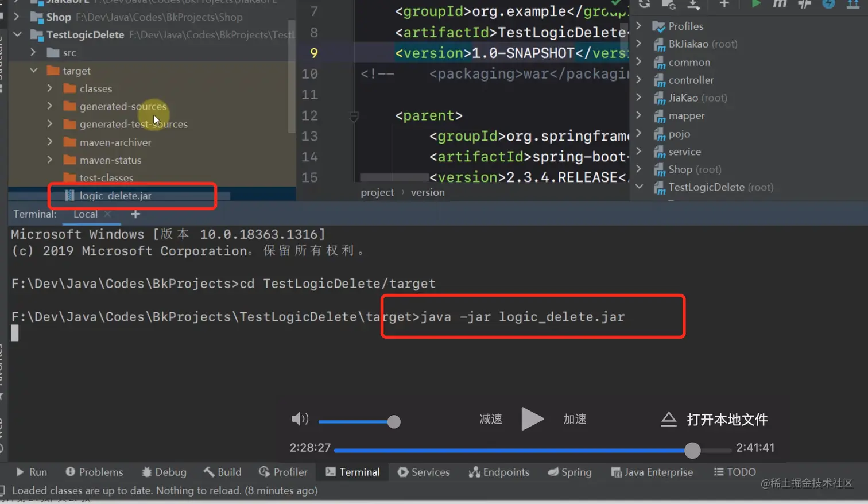
Task: Click the eject icon beside 打开本地文件
Action: pos(669,419)
